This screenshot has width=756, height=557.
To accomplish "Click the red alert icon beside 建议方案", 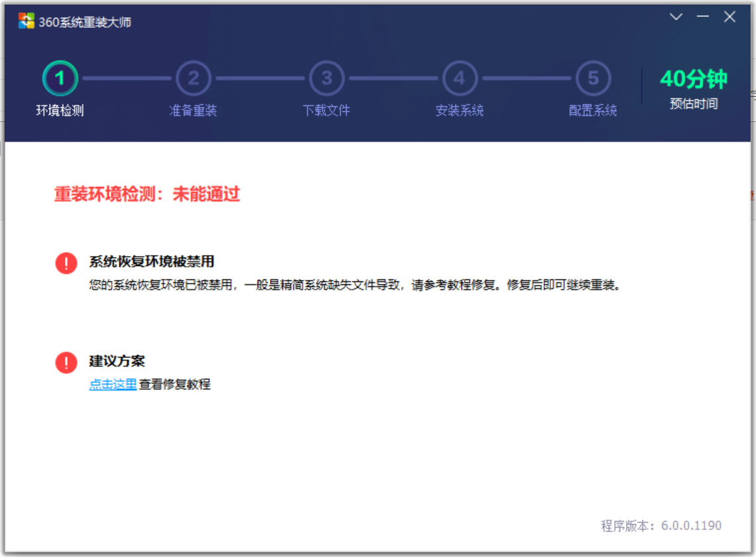I will [66, 362].
